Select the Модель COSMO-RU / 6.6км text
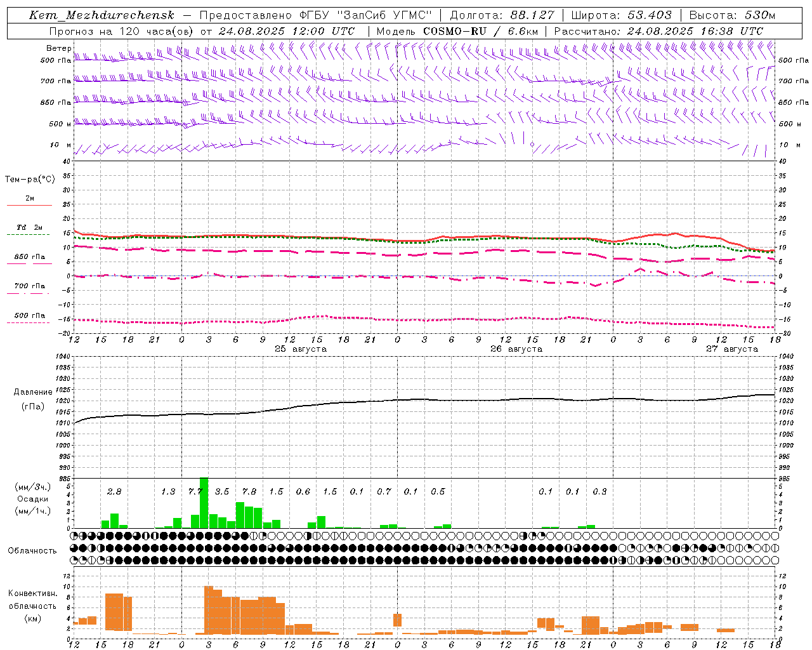812x650 pixels. [457, 31]
